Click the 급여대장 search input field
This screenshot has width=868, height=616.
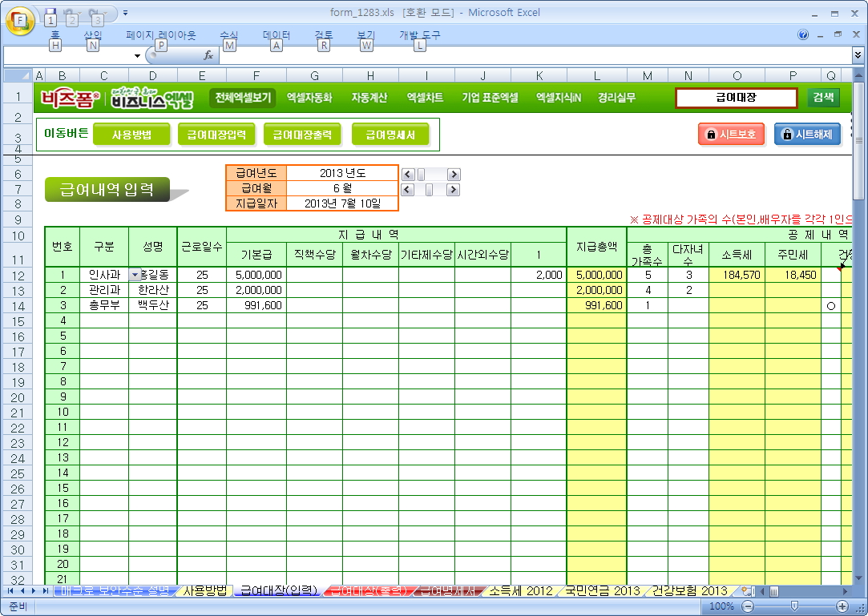tap(736, 98)
